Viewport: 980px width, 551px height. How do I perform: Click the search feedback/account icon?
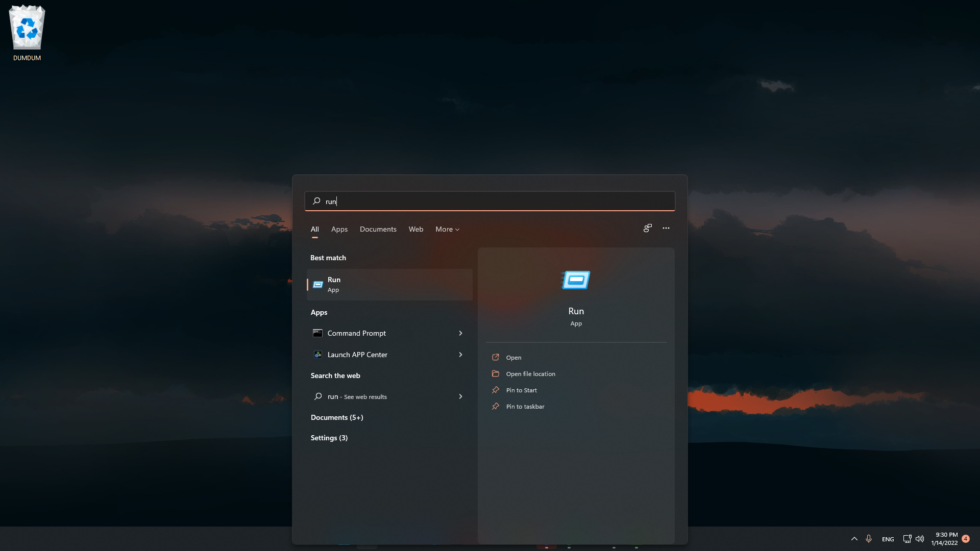[648, 228]
